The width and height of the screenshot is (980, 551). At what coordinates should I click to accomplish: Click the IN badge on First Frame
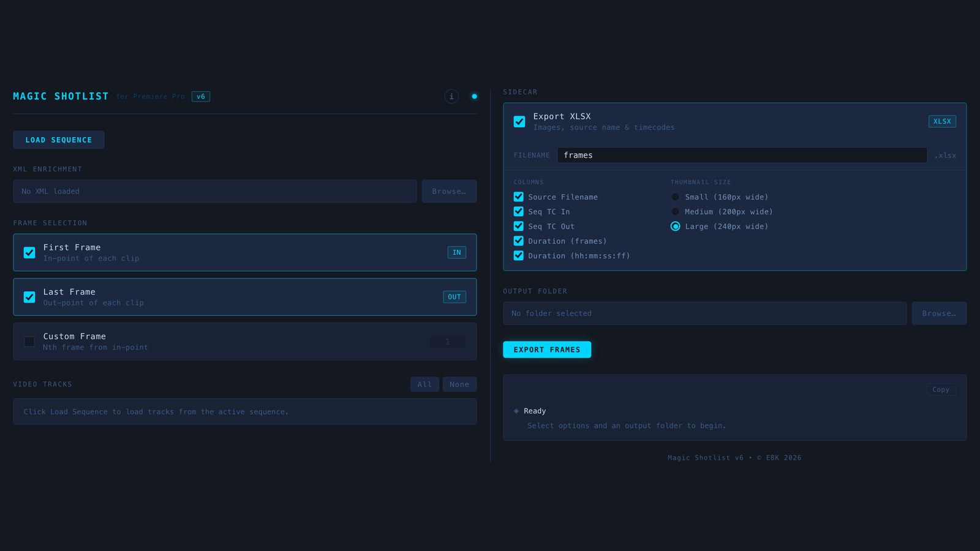[457, 252]
